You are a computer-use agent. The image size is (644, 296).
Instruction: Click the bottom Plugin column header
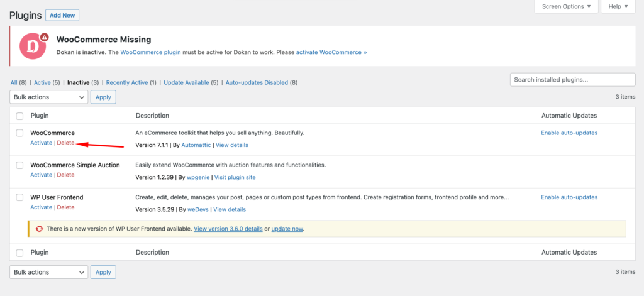40,253
